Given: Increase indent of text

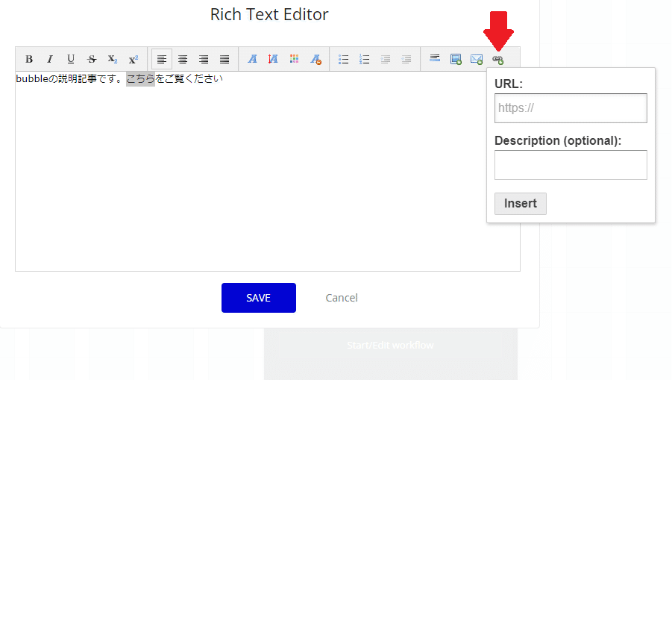Looking at the screenshot, I should (x=386, y=59).
